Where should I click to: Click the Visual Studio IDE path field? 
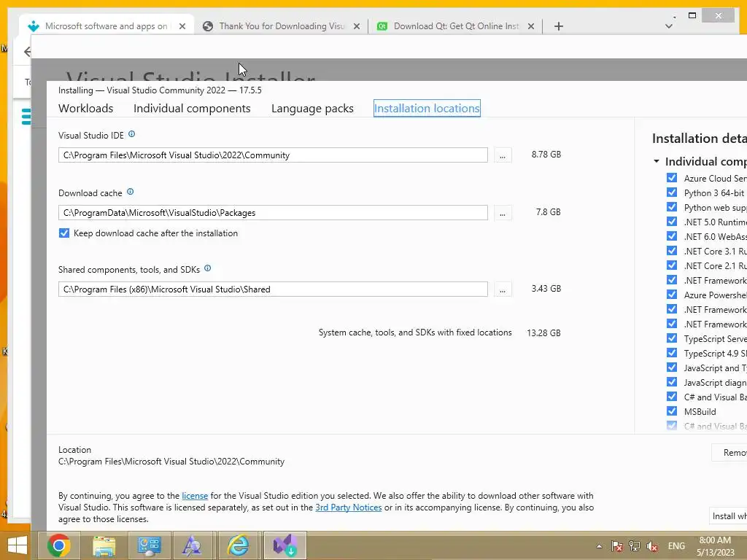[273, 155]
